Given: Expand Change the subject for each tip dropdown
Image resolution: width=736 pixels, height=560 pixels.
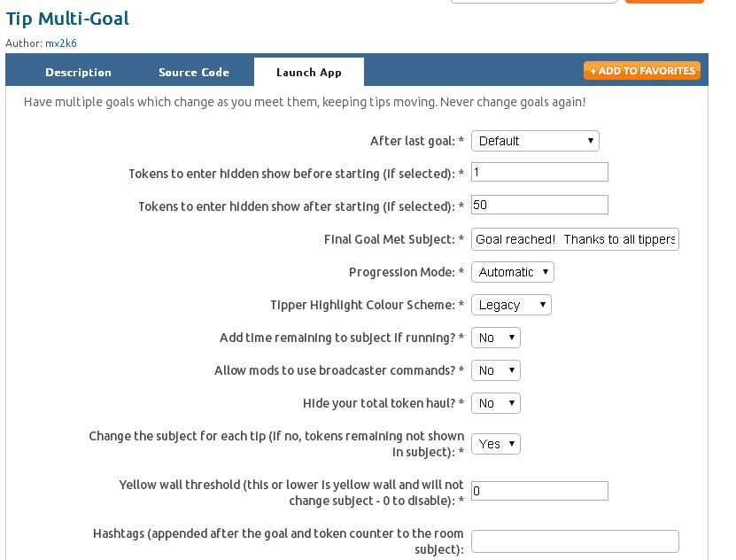Looking at the screenshot, I should 495,444.
